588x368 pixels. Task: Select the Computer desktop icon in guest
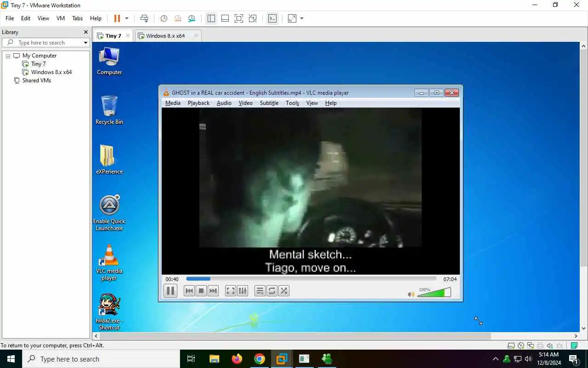[109, 61]
